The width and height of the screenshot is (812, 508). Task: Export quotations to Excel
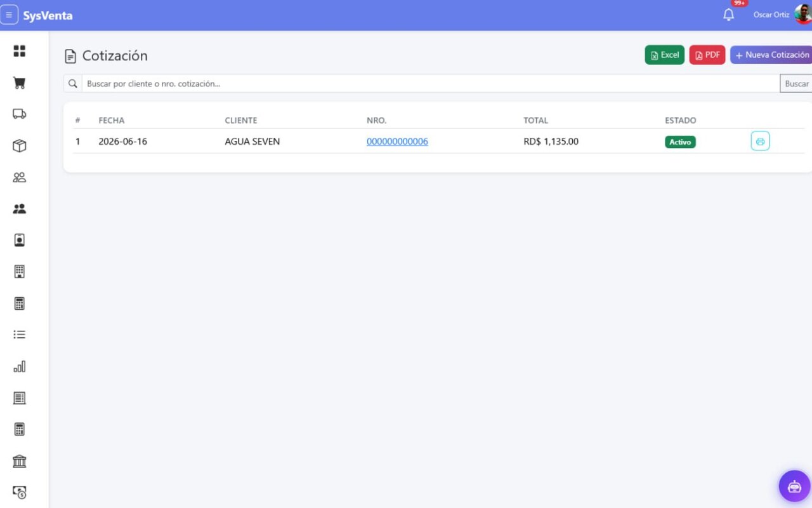point(665,55)
